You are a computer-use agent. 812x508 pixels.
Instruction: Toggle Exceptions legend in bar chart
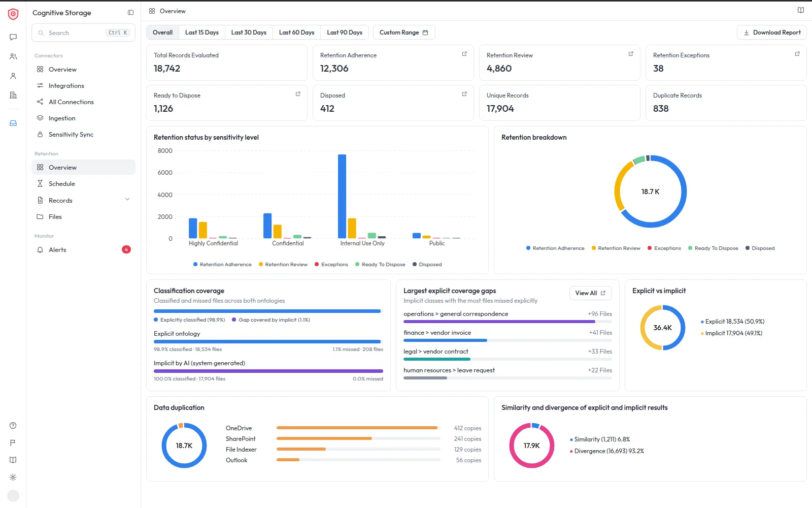331,265
